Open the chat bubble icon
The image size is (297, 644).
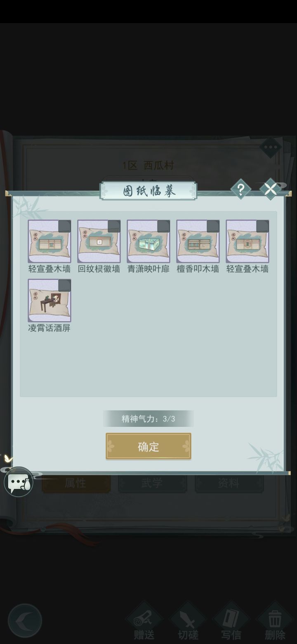(19, 482)
